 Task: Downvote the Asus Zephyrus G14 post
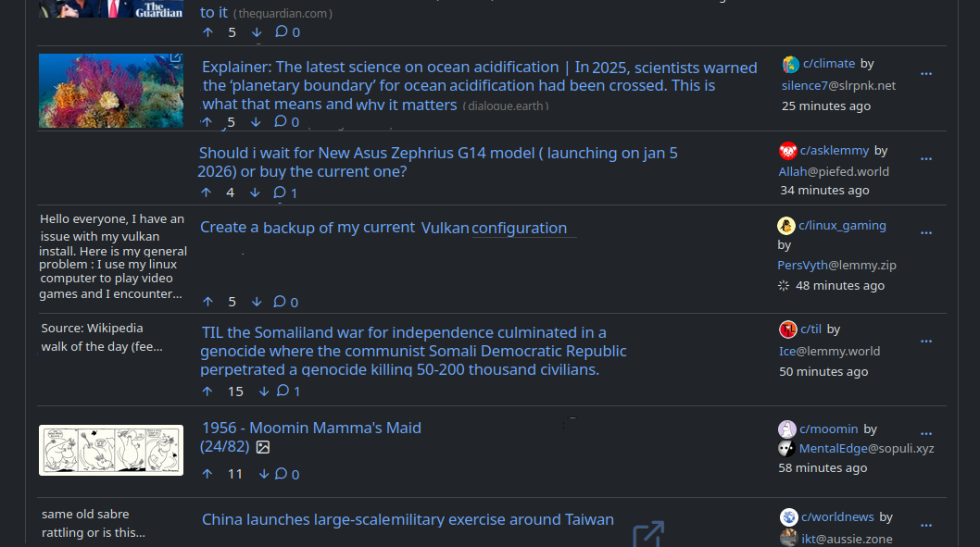pos(255,193)
